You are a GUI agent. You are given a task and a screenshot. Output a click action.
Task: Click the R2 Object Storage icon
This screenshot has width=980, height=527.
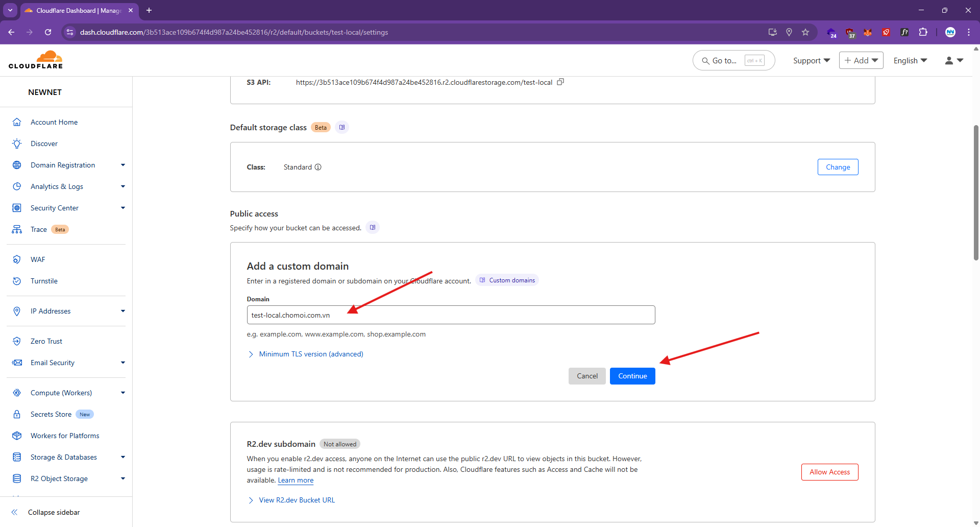pyautogui.click(x=17, y=478)
